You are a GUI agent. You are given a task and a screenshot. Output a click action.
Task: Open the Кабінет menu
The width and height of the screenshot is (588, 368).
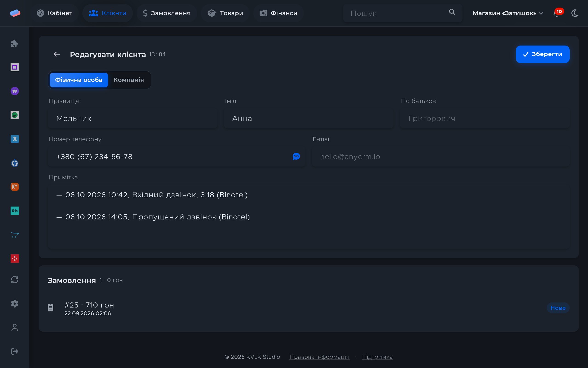coord(54,13)
